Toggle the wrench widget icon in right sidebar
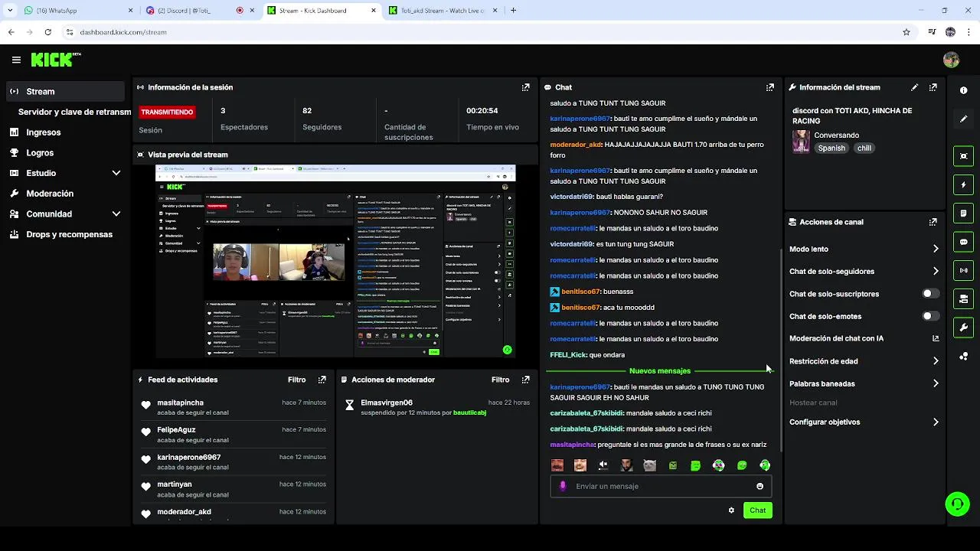The image size is (980, 551). tap(963, 328)
